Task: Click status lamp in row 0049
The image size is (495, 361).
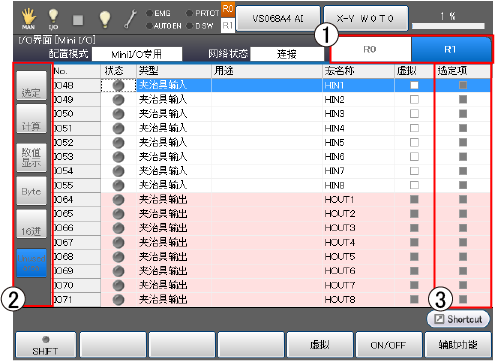Action: click(x=118, y=99)
